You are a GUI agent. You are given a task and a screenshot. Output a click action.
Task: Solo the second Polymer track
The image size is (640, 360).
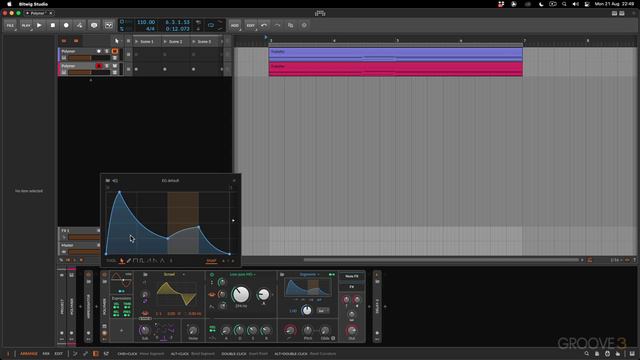(107, 66)
